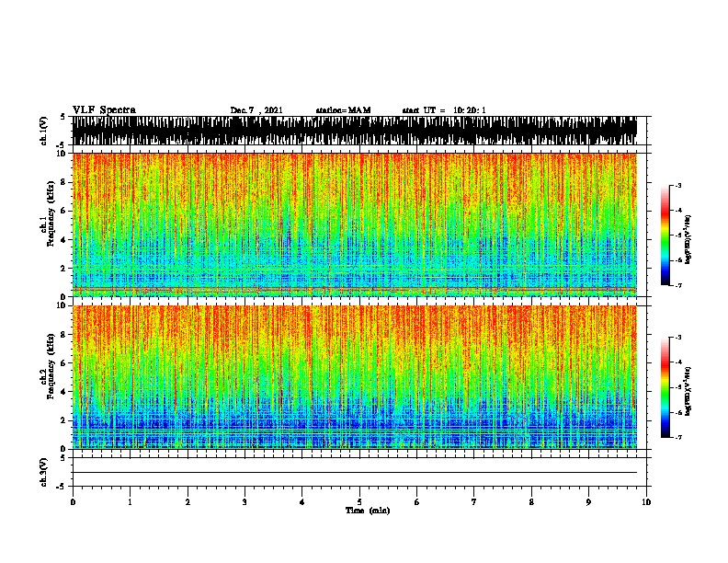The image size is (728, 563).
Task: Click the ch.1 spectrogram color bar
Action: tap(665, 236)
